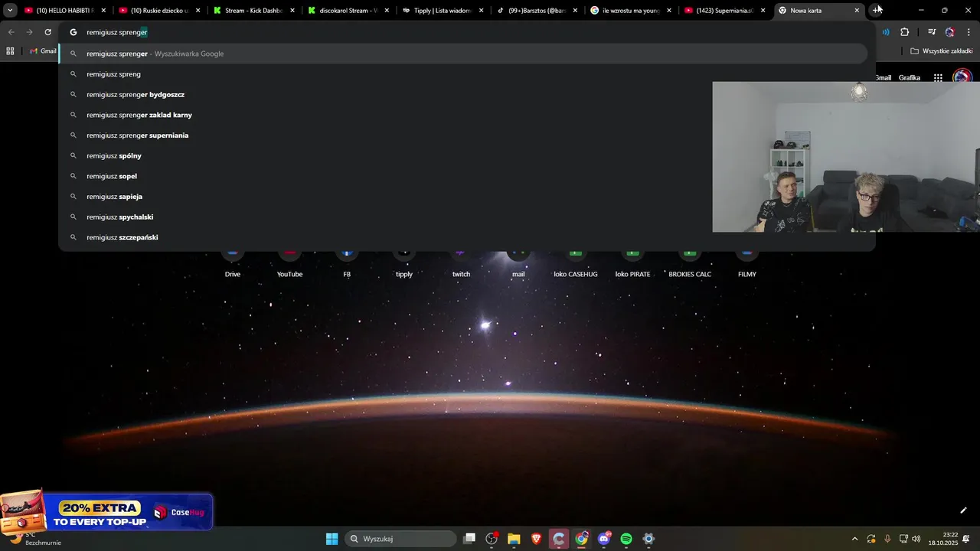
Task: Open Spotify from the taskbar
Action: pyautogui.click(x=626, y=539)
